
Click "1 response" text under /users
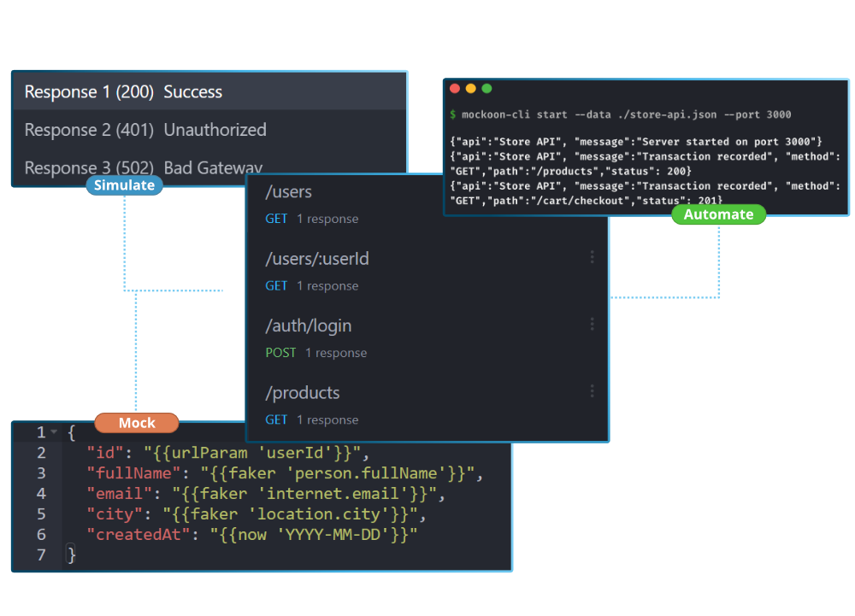tap(327, 219)
